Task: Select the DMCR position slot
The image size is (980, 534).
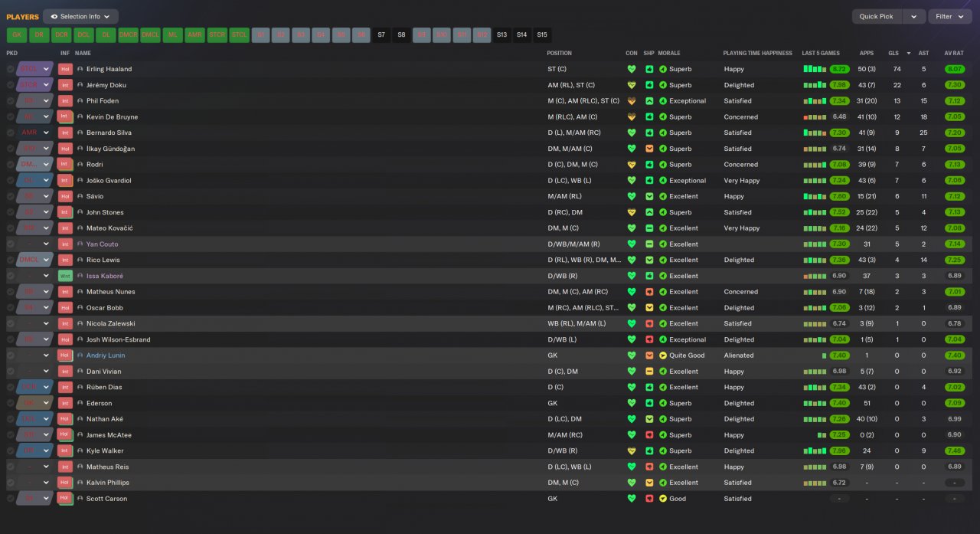Action: click(128, 34)
